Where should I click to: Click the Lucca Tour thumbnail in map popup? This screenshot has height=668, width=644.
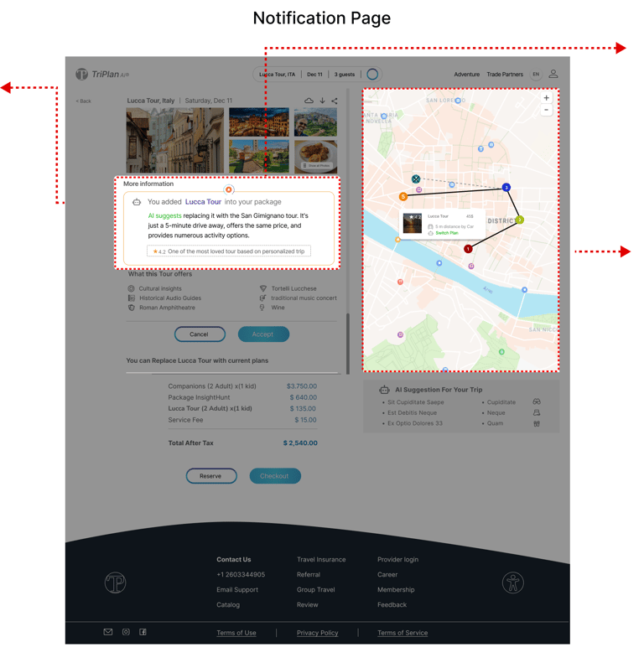pyautogui.click(x=413, y=223)
